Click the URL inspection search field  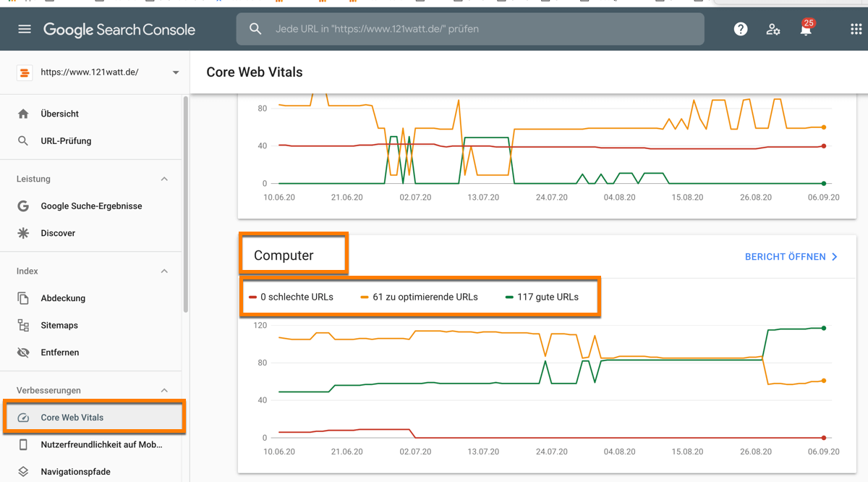470,29
